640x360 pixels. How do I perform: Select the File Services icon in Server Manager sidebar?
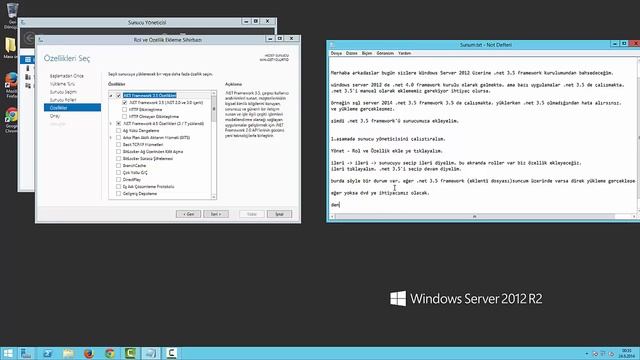28,85
